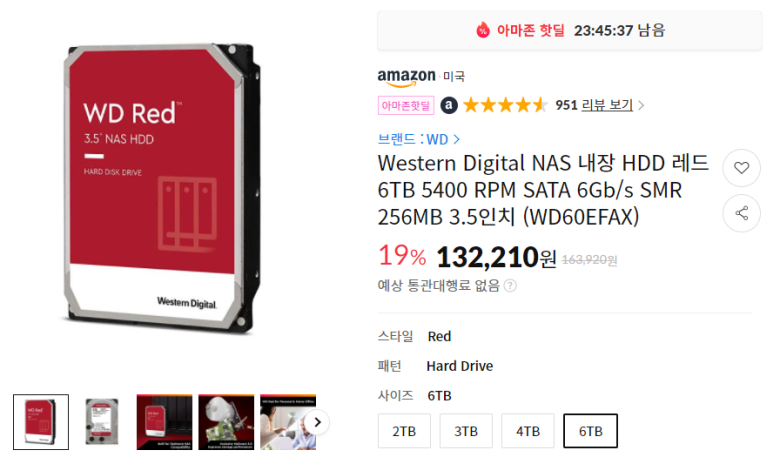Click the 아마존핫딜 pink tag
This screenshot has height=457, width=780.
click(x=406, y=105)
